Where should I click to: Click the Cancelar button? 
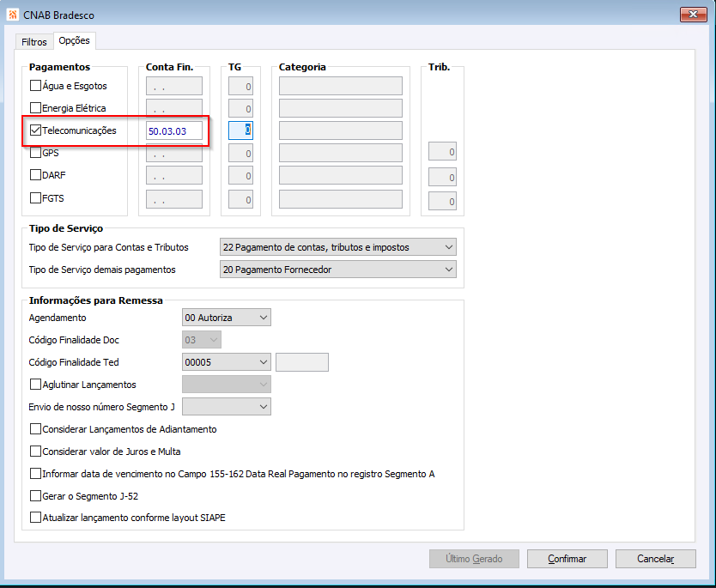point(656,559)
